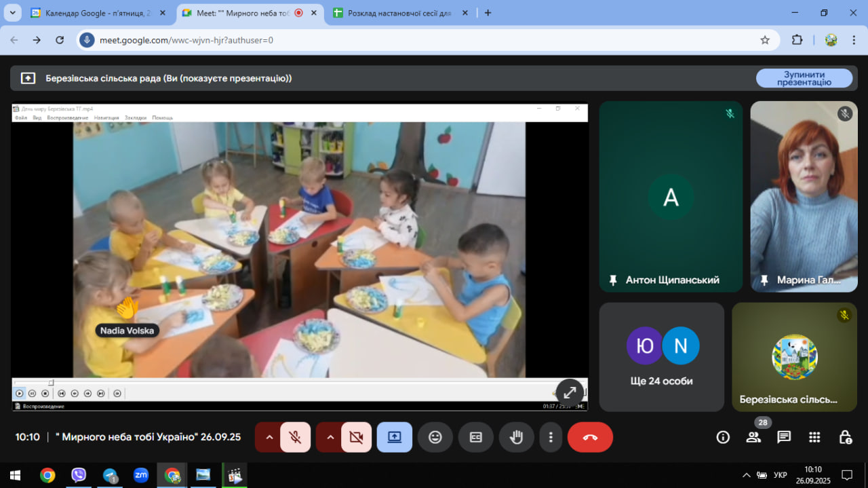868x488 pixels.
Task: Click the meet.google.com address bar
Action: (407, 40)
